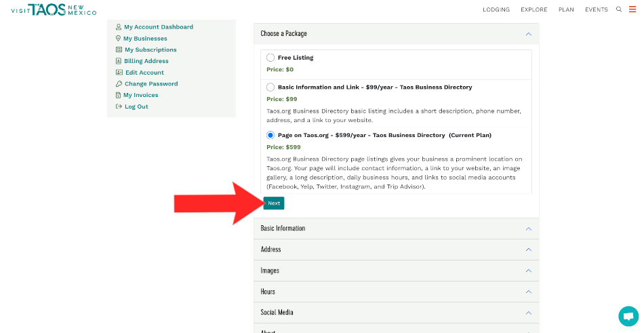Expand the Images section chevron
Image resolution: width=644 pixels, height=333 pixels.
click(528, 271)
